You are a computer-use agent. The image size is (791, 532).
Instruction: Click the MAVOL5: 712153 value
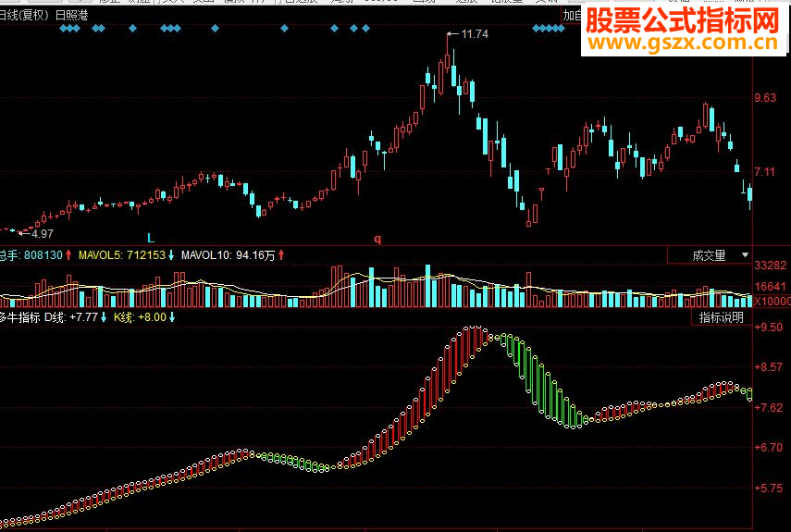pyautogui.click(x=121, y=255)
